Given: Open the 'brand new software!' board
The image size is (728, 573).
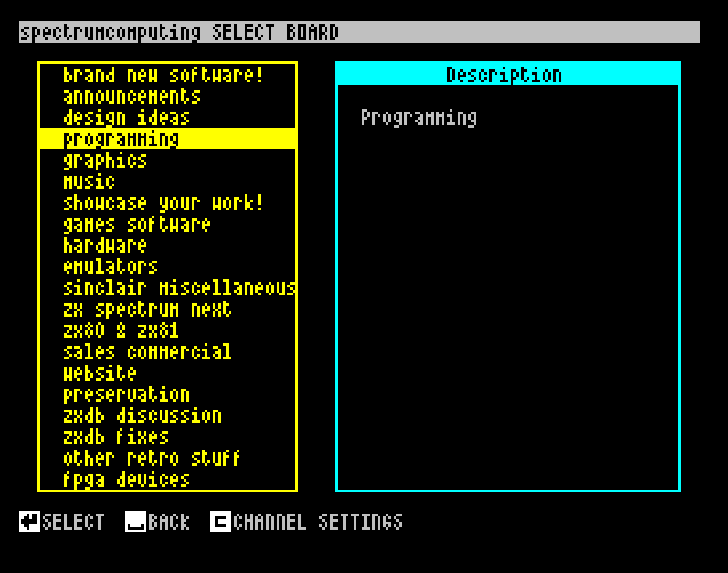Looking at the screenshot, I should tap(163, 75).
